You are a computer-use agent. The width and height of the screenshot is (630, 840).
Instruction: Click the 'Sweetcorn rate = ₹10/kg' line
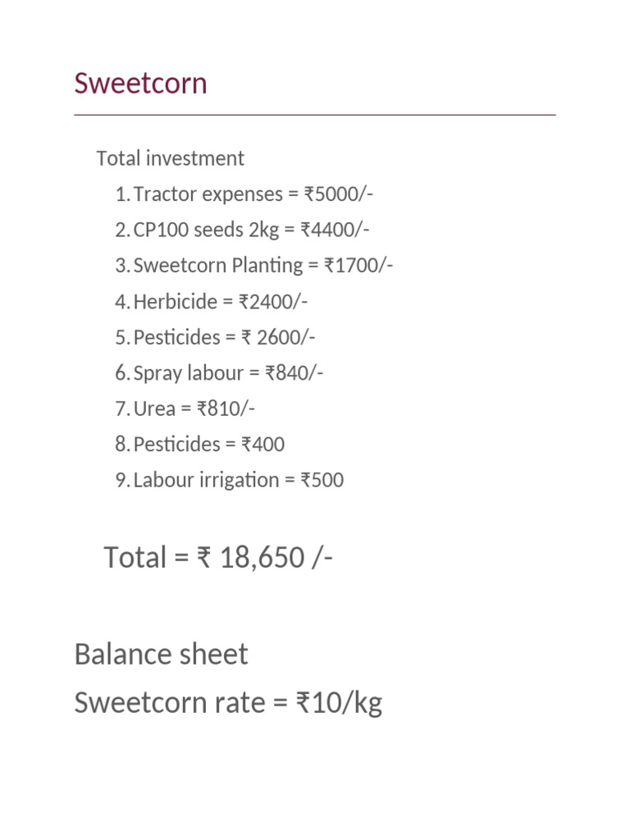[x=228, y=703]
